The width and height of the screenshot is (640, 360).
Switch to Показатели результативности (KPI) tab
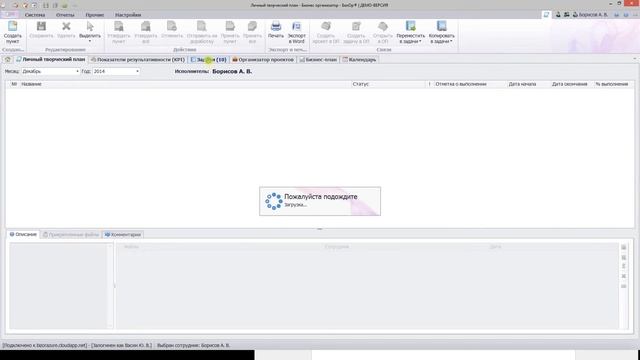click(138, 60)
